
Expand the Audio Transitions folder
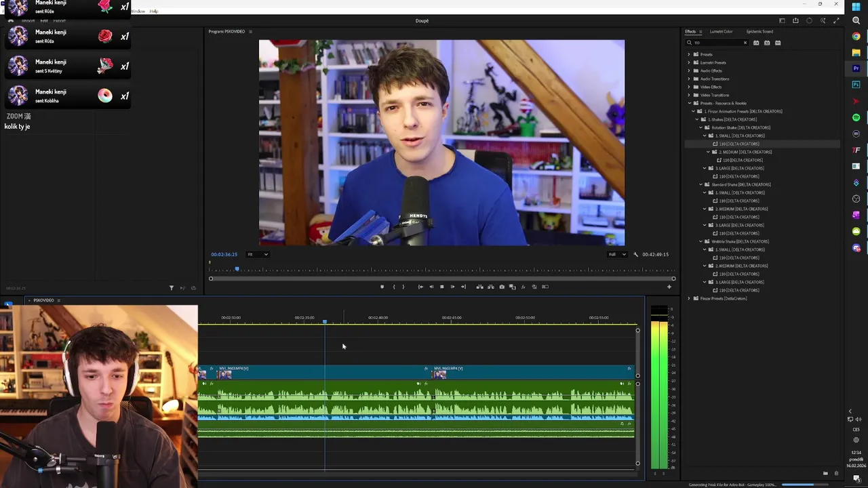pos(689,79)
